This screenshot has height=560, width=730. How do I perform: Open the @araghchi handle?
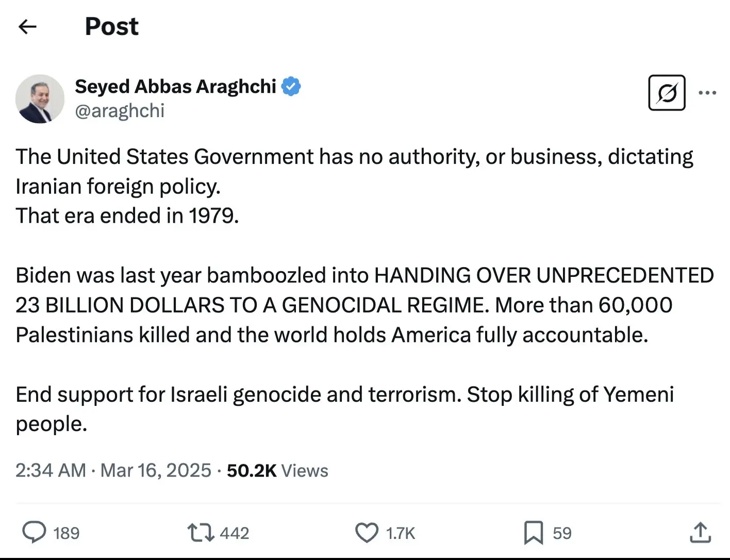[120, 110]
